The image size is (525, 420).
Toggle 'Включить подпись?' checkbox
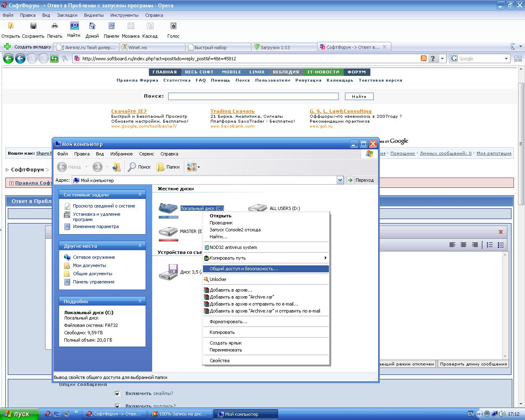pos(117,406)
